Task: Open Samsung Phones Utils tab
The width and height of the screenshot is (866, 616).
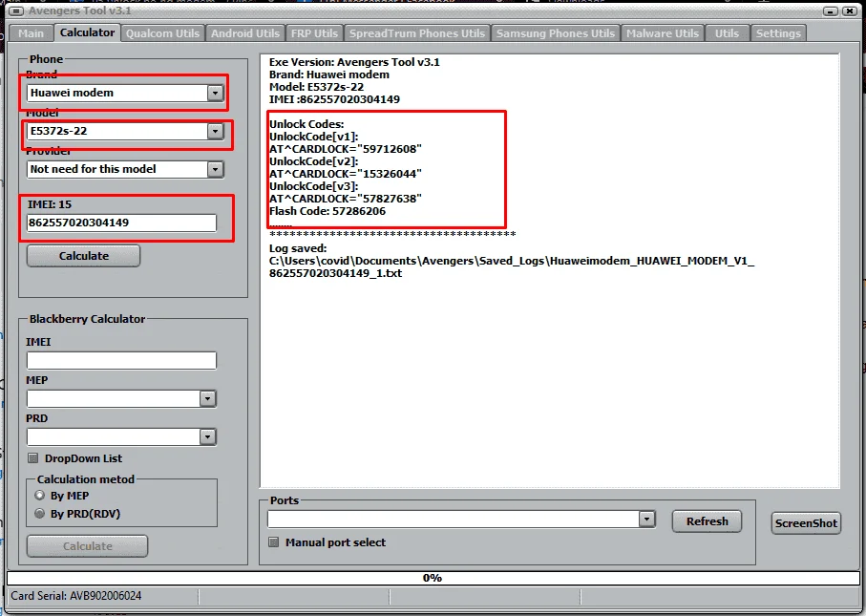Action: (x=555, y=33)
